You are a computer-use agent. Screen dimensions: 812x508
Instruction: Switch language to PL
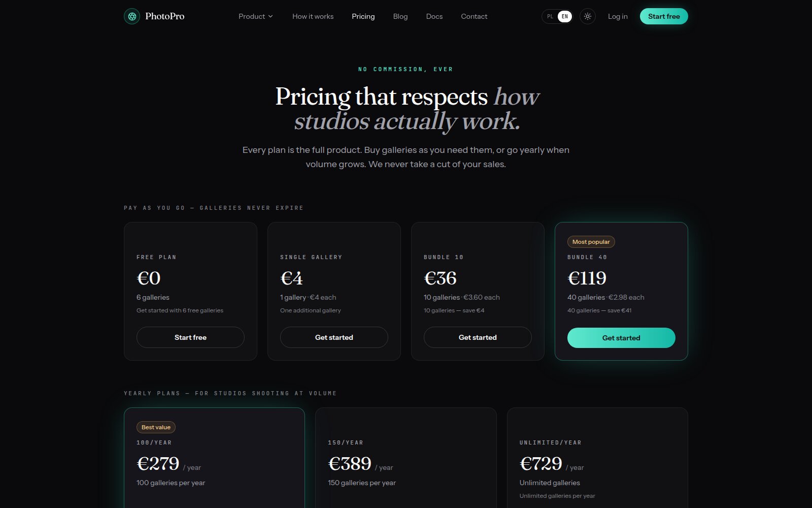click(550, 16)
